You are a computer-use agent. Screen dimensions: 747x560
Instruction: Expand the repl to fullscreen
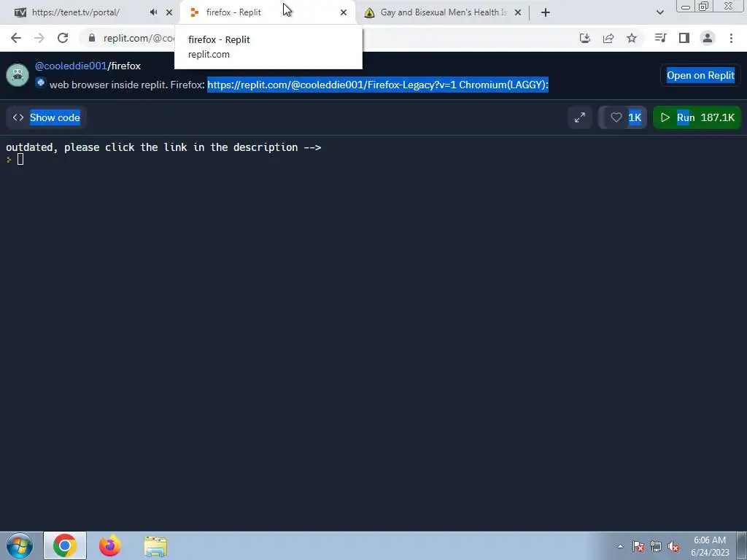tap(580, 117)
